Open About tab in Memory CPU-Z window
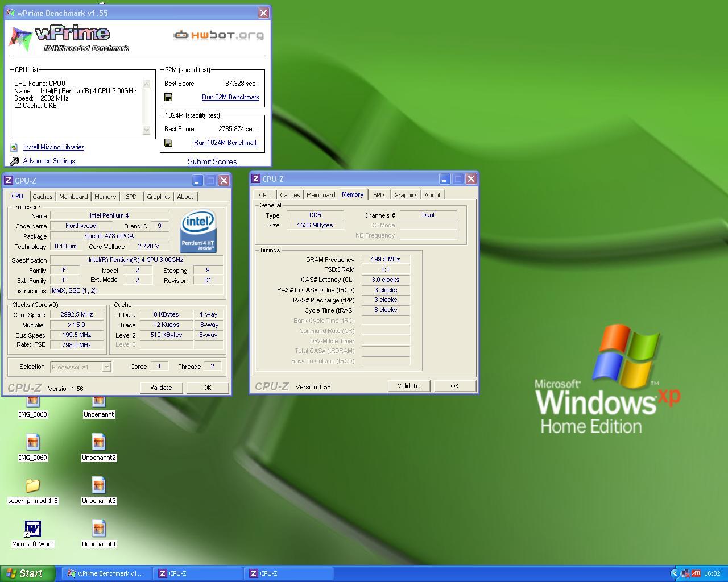 pos(433,195)
